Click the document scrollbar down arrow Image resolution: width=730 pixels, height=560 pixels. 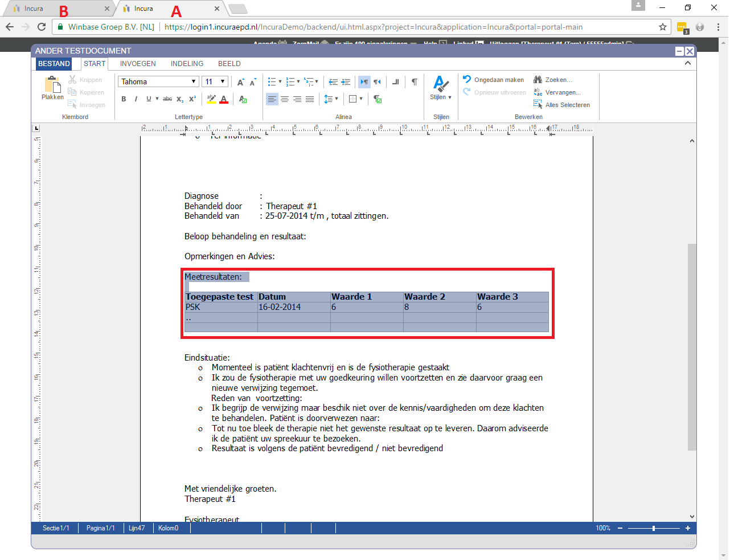(692, 516)
